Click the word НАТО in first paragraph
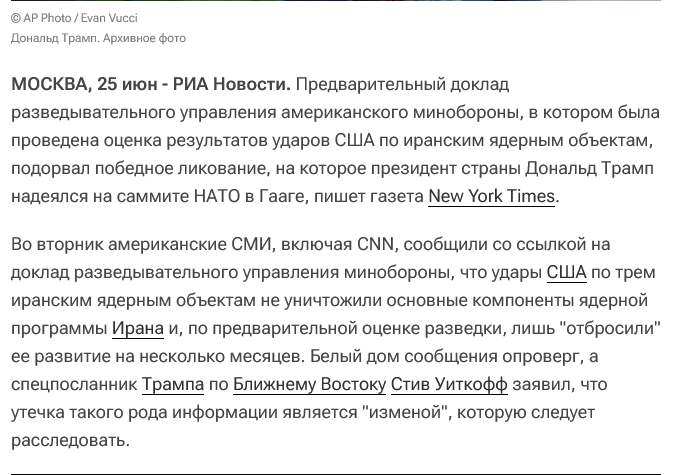This screenshot has height=475, width=681. click(217, 196)
